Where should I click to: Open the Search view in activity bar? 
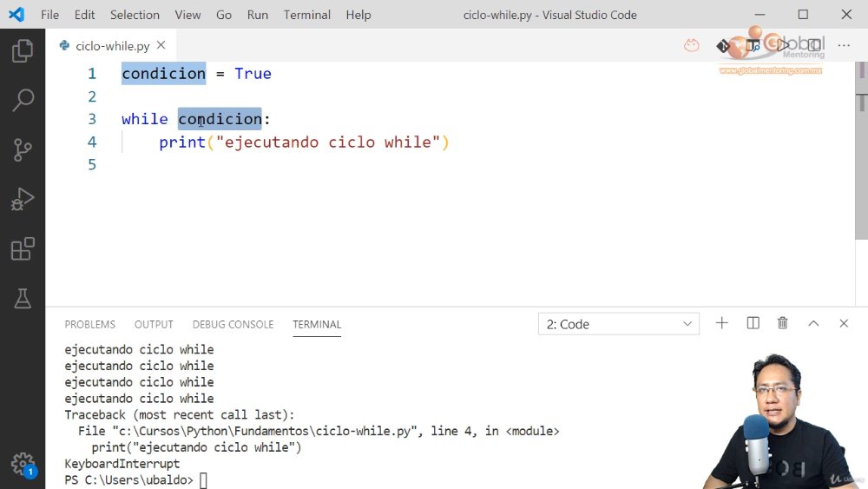pyautogui.click(x=23, y=100)
